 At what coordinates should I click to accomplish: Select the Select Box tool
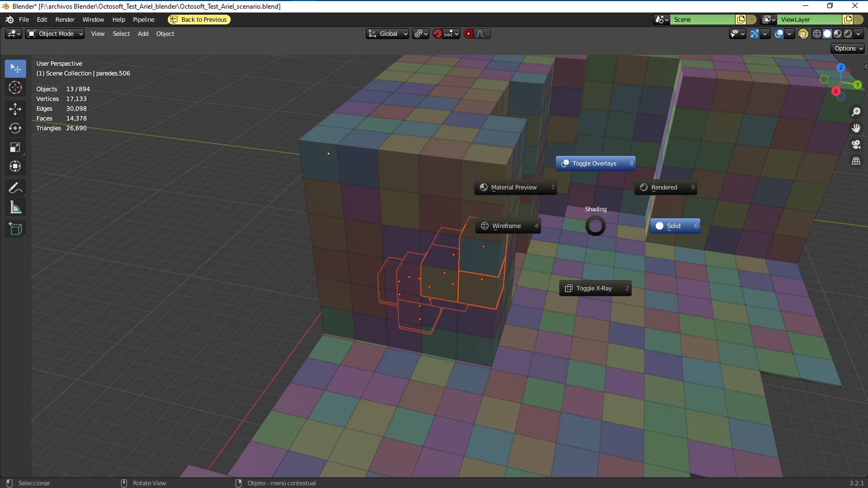point(15,68)
